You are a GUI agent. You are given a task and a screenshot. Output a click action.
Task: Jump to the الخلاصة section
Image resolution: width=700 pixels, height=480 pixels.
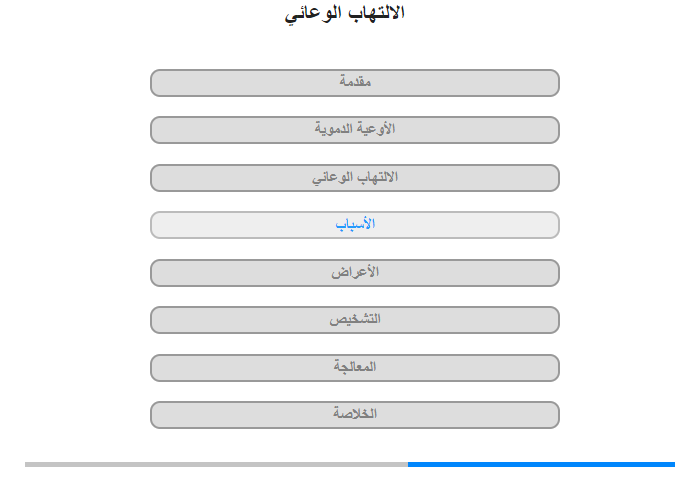(355, 415)
